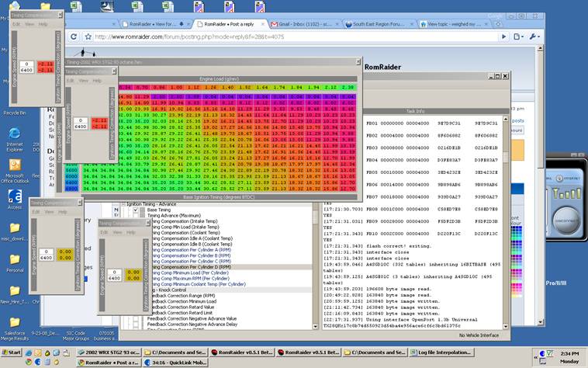The image size is (588, 368).
Task: Open Internet Explorer from the desktop
Action: [14, 132]
